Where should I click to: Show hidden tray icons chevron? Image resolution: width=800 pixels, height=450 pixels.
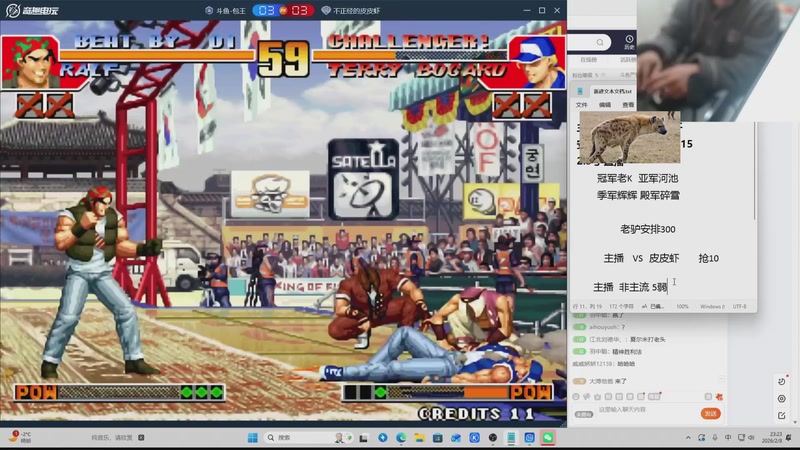tap(688, 438)
